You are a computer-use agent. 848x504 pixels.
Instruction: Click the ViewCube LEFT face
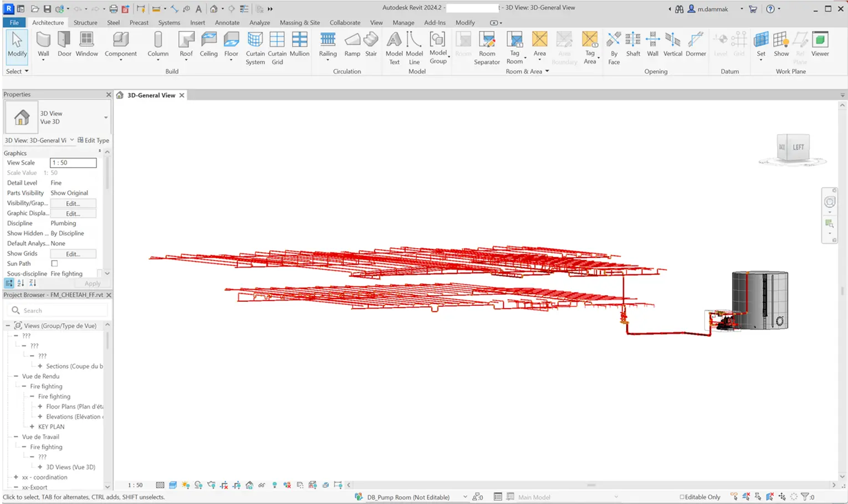coord(798,147)
